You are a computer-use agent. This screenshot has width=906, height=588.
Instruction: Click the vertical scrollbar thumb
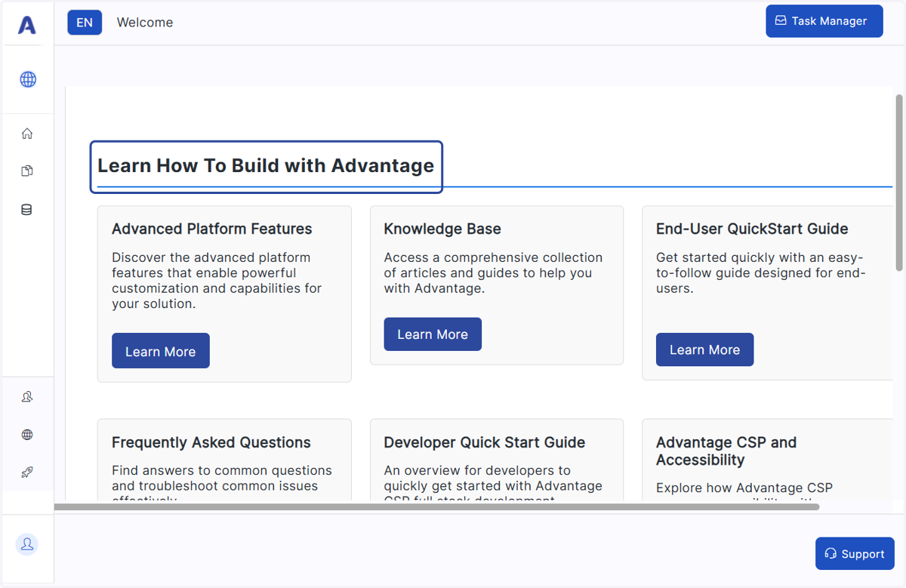click(x=899, y=182)
